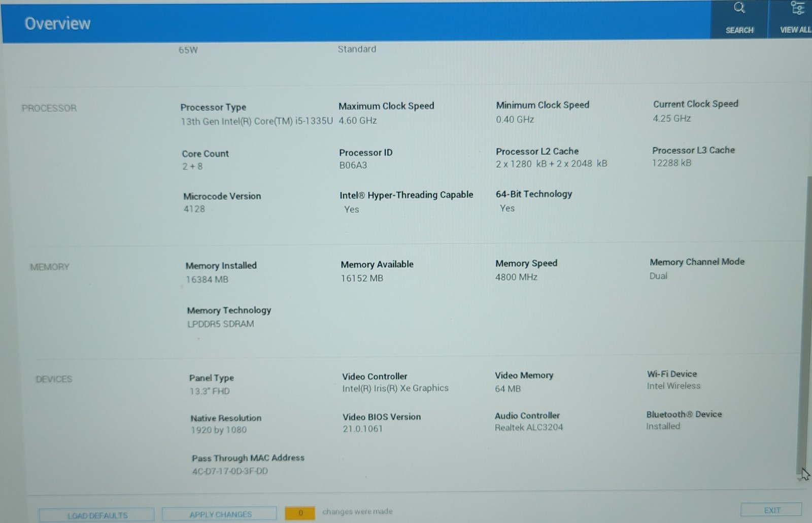Screen dimensions: 812x523
Task: Select the '4.25 GHz' current clock speed value
Action: point(672,118)
